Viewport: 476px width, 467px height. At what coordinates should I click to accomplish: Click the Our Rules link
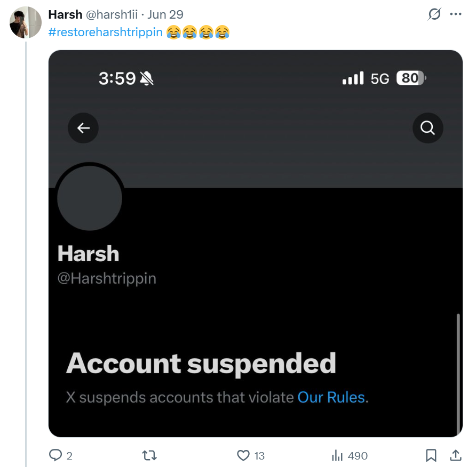(x=331, y=397)
